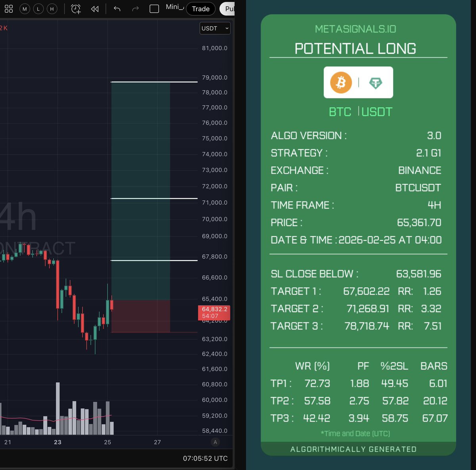Select the H circle button in toolbar
This screenshot has width=476, height=470.
pyautogui.click(x=52, y=9)
